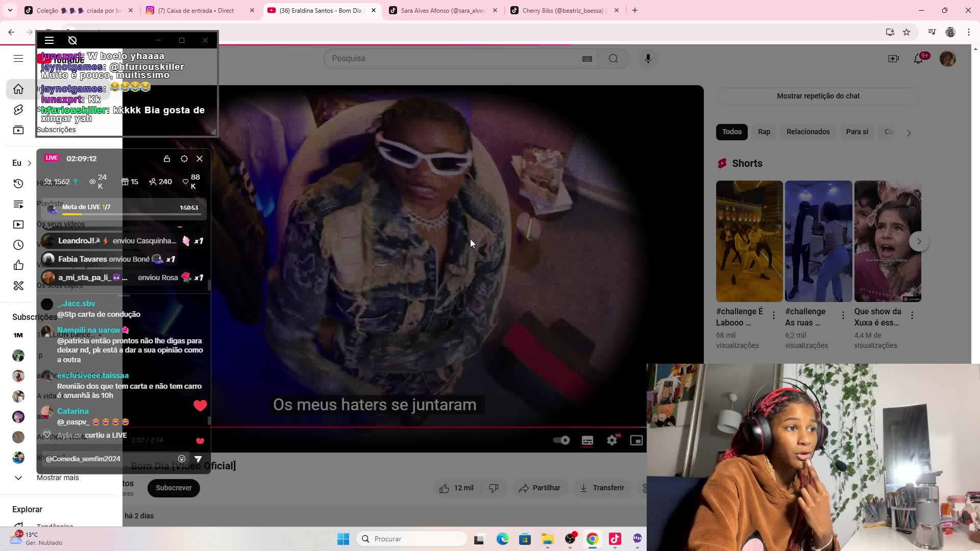
Task: Select the Para si filter chip
Action: [x=857, y=132]
